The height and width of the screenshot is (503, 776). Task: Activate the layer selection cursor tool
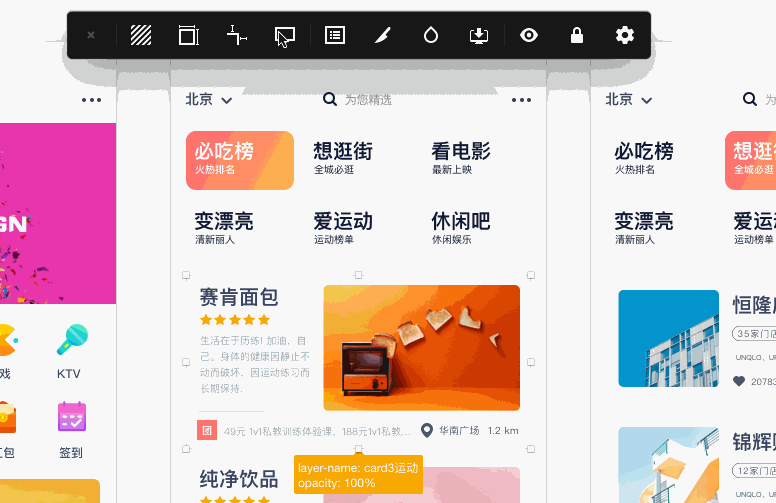[285, 37]
